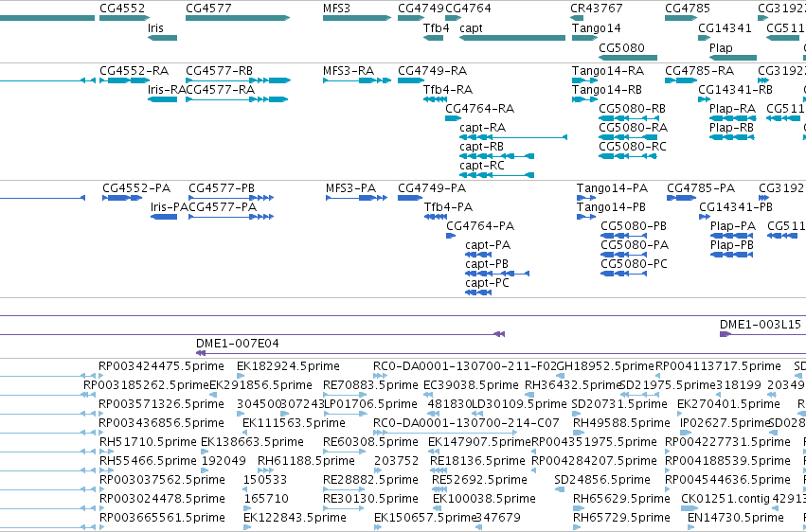Open the LD30109.5prime EST label

[x=519, y=404]
